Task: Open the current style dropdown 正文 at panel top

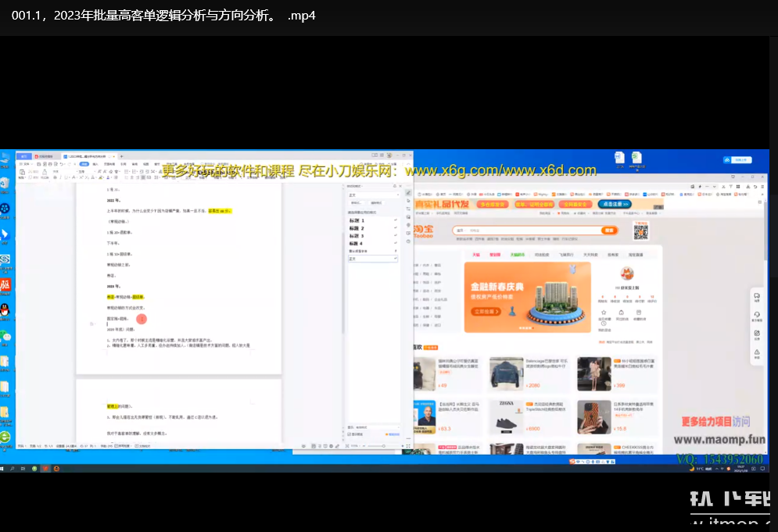Action: tap(373, 195)
